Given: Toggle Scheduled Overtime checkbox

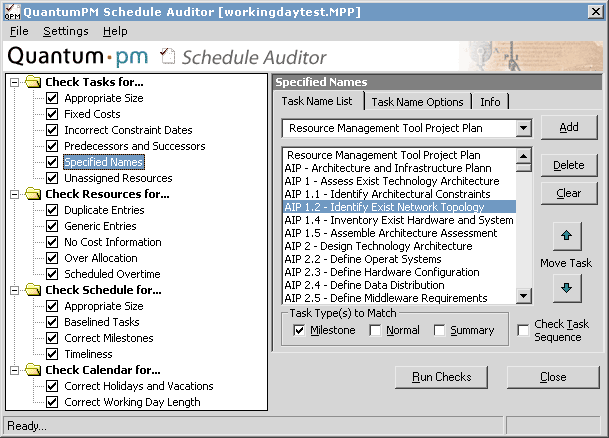Looking at the screenshot, I should [x=52, y=274].
